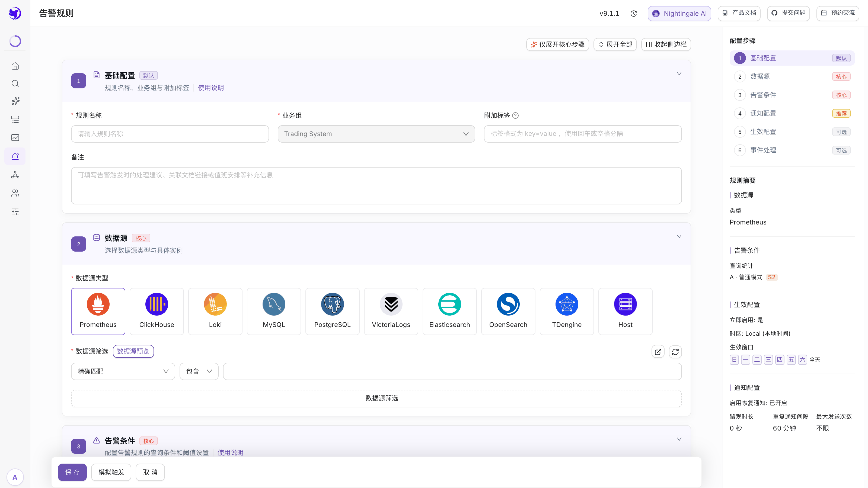This screenshot has height=488, width=868.
Task: Open the 业务组 Trading System dropdown
Action: tap(376, 134)
